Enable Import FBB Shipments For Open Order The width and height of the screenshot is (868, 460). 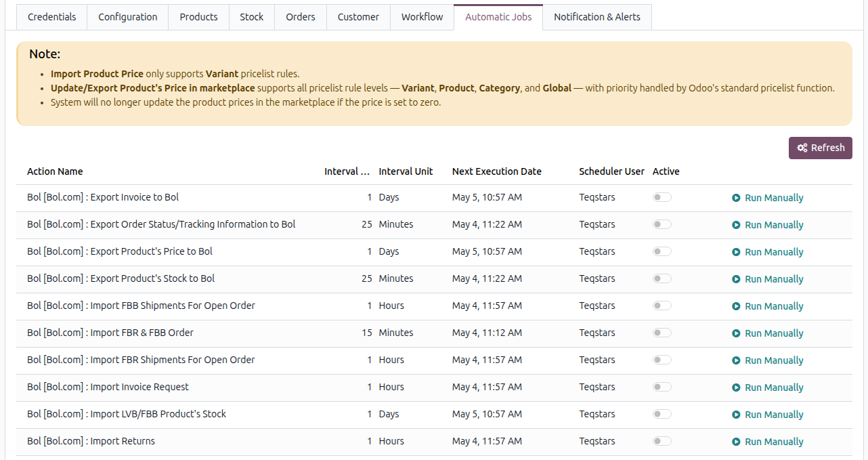pos(661,306)
